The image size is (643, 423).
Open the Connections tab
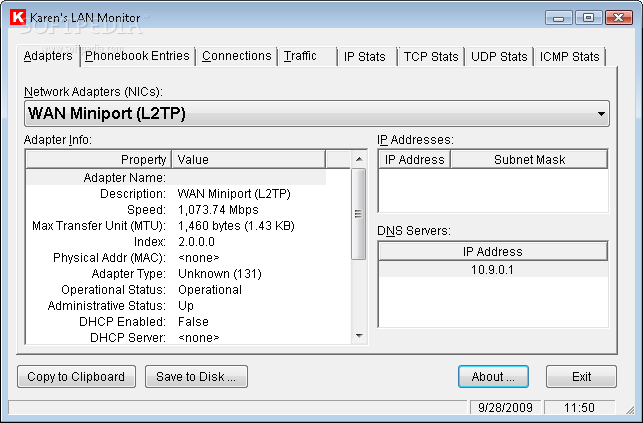(237, 56)
